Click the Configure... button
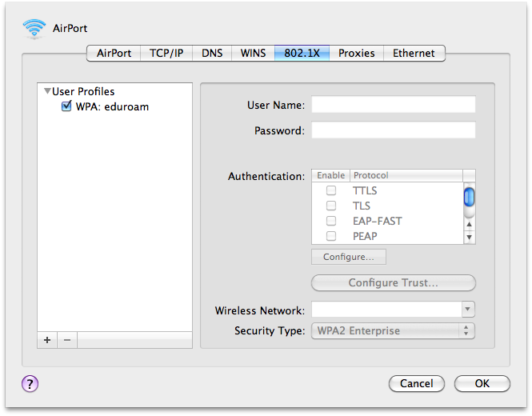The width and height of the screenshot is (532, 416). tap(349, 257)
